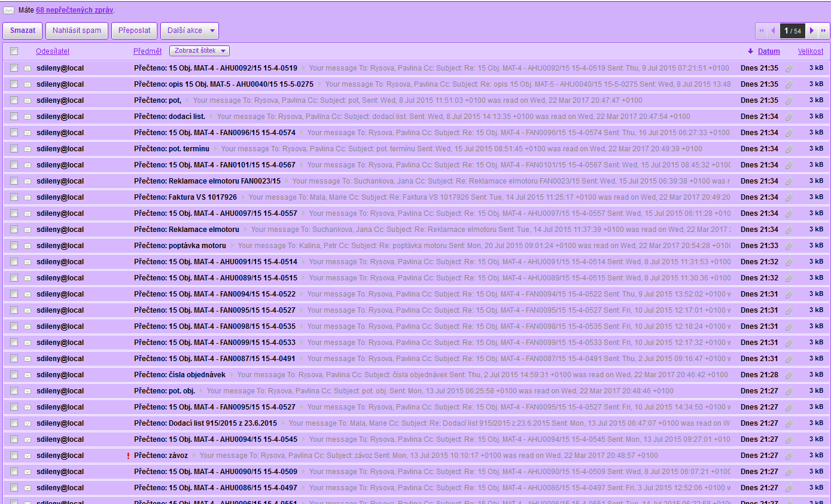
Task: Click the envelope icon next to 'Máte 68 nepřečtených zpráv'
Action: click(x=9, y=10)
